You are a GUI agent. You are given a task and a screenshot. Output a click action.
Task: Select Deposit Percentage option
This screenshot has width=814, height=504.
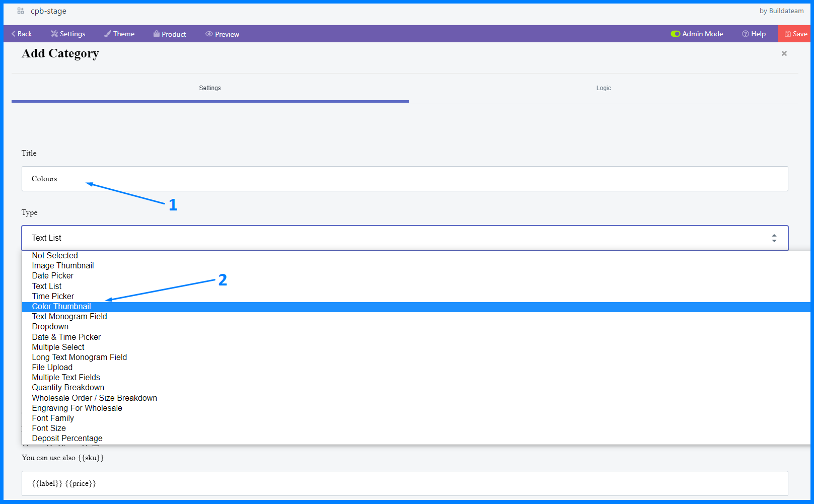416,439
